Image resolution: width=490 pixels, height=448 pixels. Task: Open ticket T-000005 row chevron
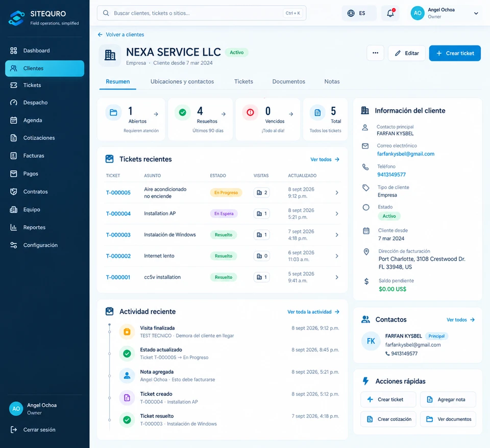pyautogui.click(x=337, y=193)
